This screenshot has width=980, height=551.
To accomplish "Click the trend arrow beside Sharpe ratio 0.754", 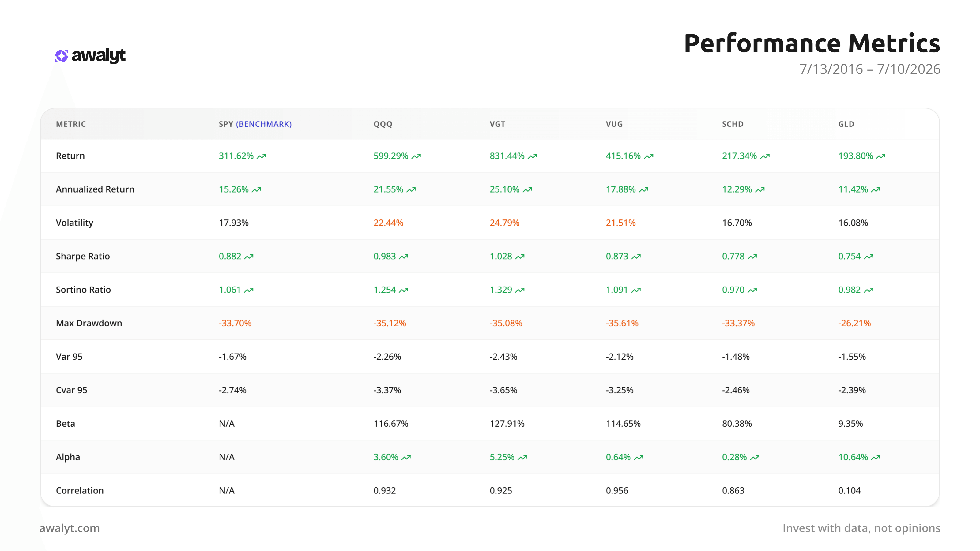I will [869, 257].
